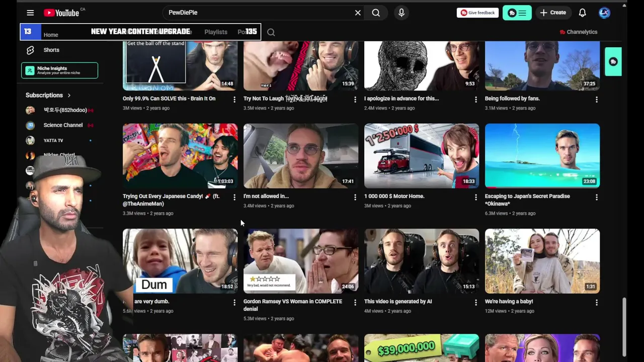Viewport: 644px width, 362px height.
Task: Play the We're having a baby thumbnail
Action: tap(542, 261)
